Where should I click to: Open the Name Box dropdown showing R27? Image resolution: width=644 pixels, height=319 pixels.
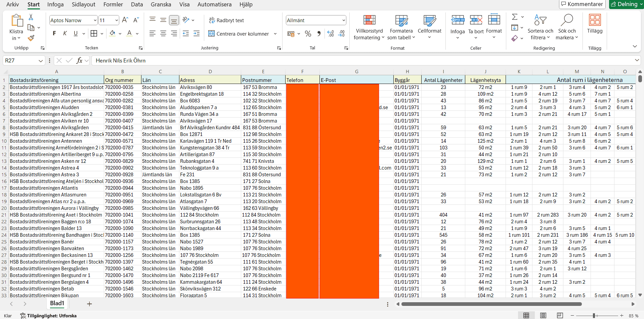[x=41, y=61]
